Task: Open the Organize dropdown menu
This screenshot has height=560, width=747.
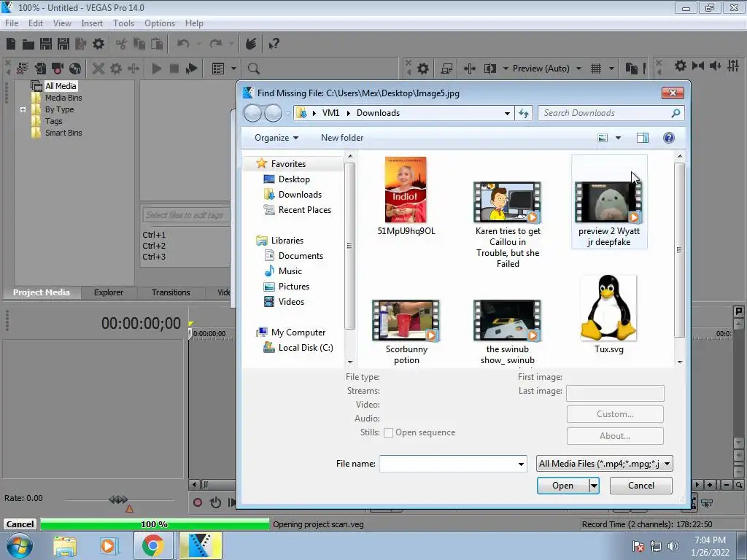Action: [276, 138]
